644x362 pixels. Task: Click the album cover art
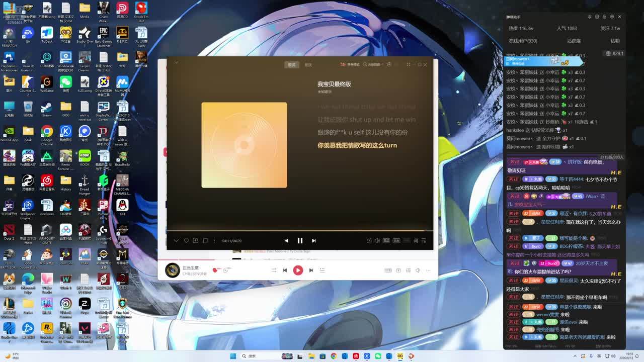pyautogui.click(x=244, y=145)
